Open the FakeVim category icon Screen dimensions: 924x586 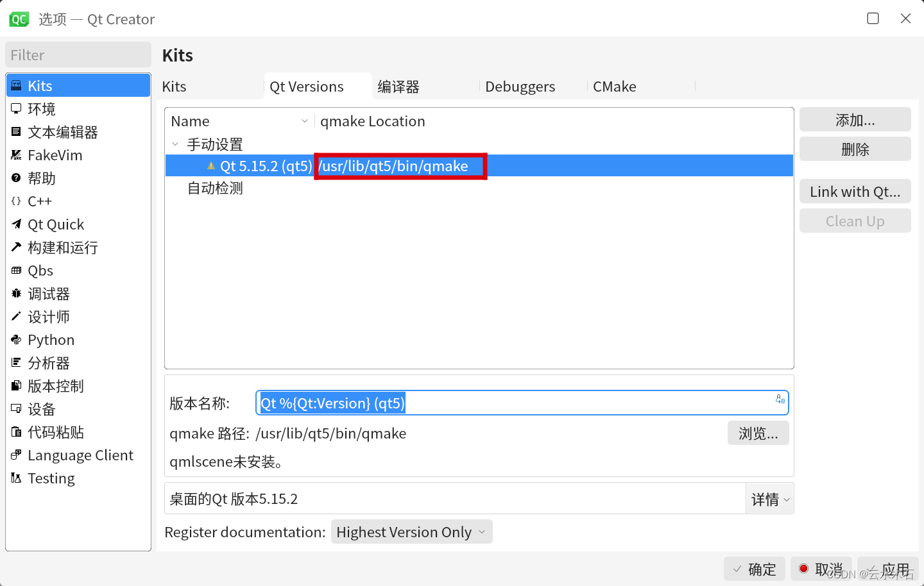17,155
